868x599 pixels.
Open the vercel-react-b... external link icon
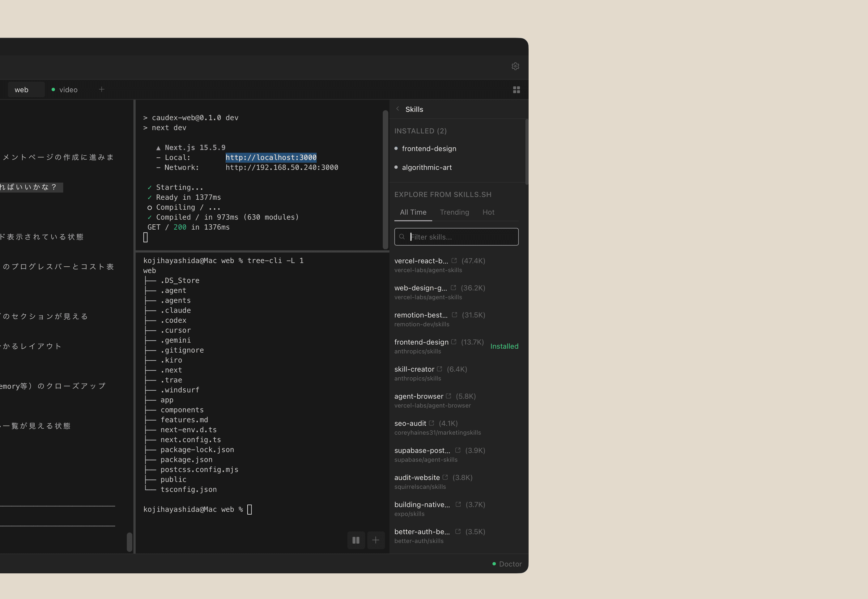coord(454,261)
